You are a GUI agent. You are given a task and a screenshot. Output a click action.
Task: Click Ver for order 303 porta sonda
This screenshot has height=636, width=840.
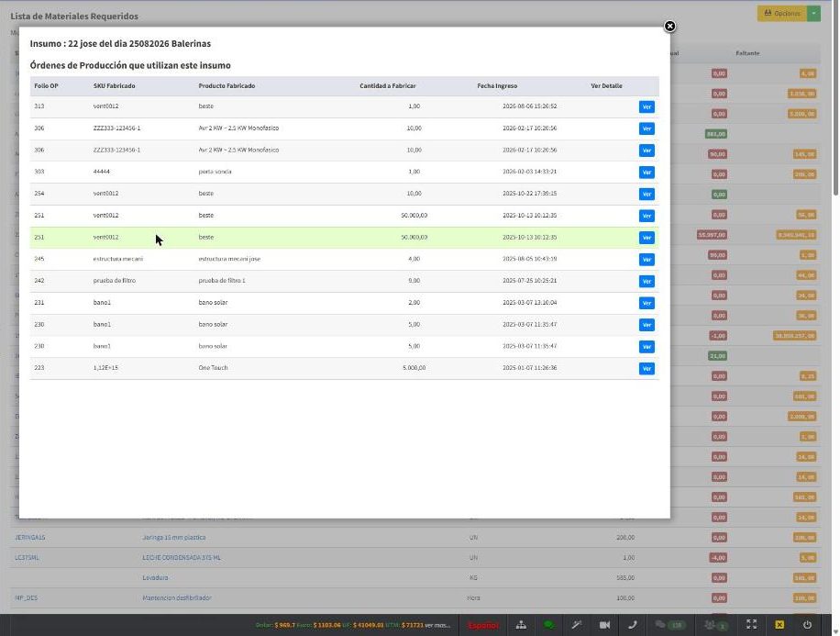(647, 173)
